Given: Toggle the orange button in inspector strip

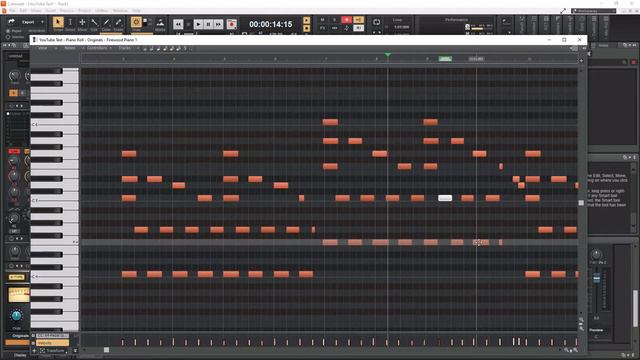Looking at the screenshot, I should [13, 93].
